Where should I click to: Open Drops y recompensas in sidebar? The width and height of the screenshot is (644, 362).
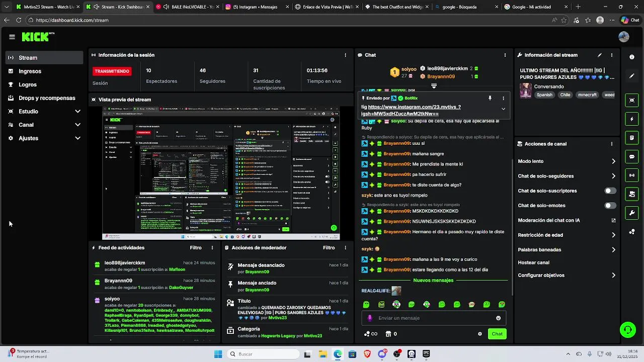click(44, 98)
